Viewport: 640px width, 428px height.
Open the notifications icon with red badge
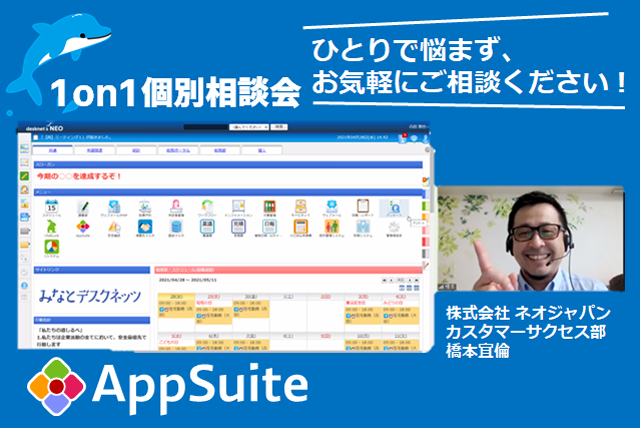tap(402, 138)
